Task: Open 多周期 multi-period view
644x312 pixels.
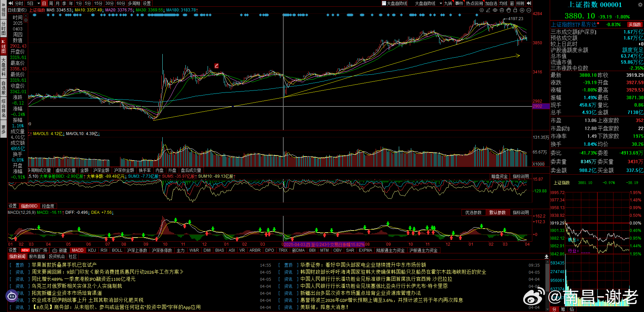Action: tap(134, 3)
